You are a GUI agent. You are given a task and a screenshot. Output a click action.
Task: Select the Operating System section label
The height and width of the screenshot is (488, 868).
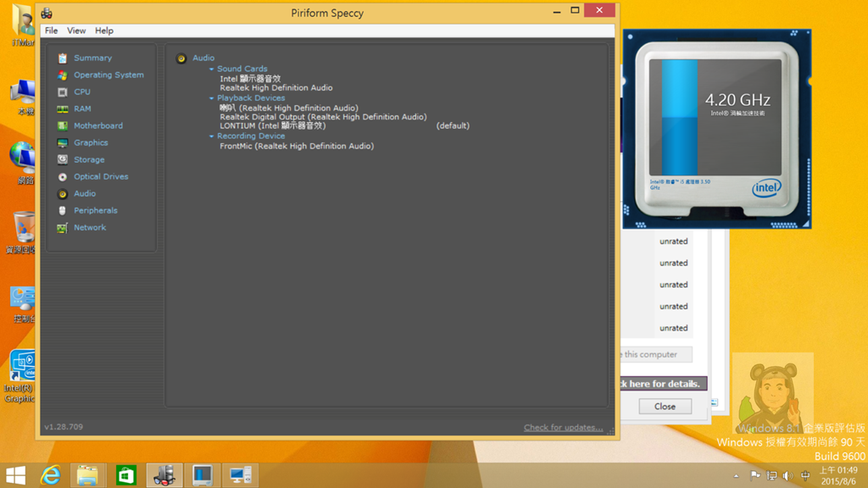click(x=109, y=75)
